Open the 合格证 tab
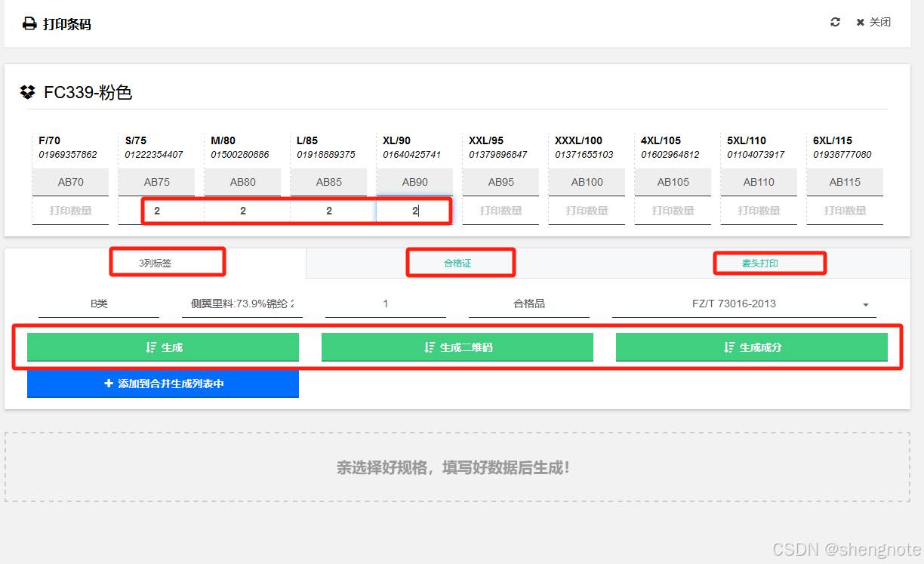Screen dimensions: 924x564 point(457,264)
